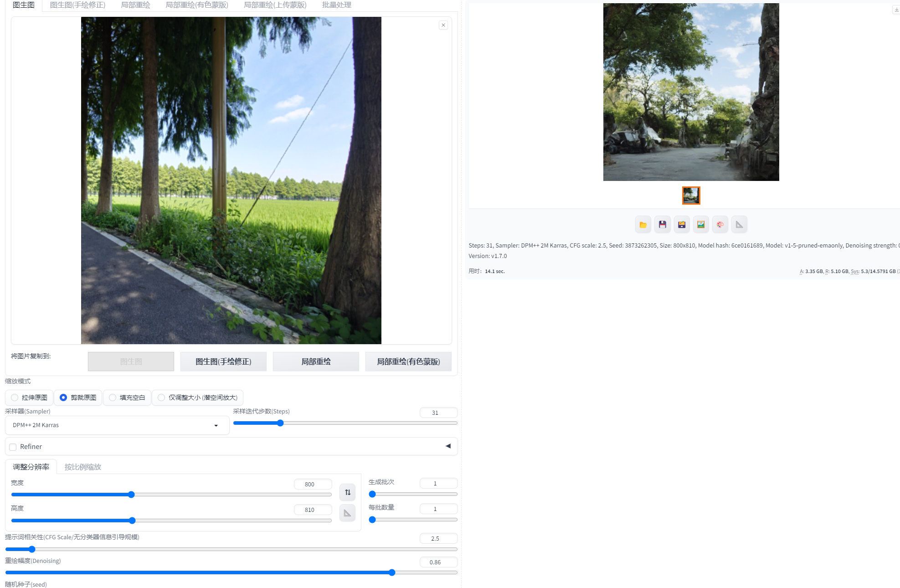Viewport: 900px width, 588px height.
Task: Switch to 局部重绘(有色蒙版) tab
Action: pyautogui.click(x=197, y=5)
